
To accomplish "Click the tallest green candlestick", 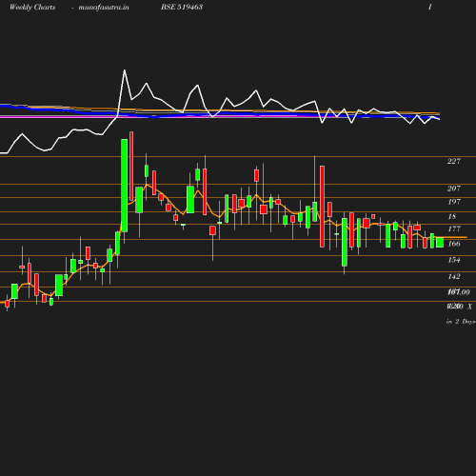I will [125, 186].
